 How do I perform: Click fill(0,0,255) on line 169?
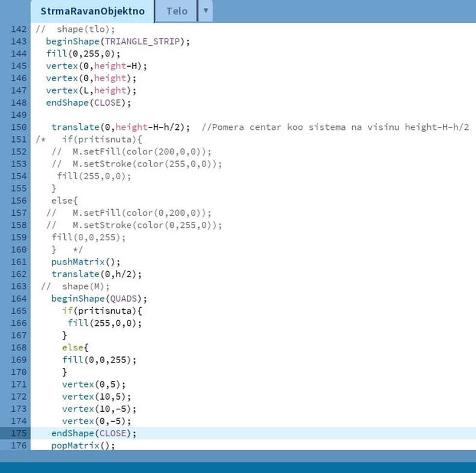(99, 360)
